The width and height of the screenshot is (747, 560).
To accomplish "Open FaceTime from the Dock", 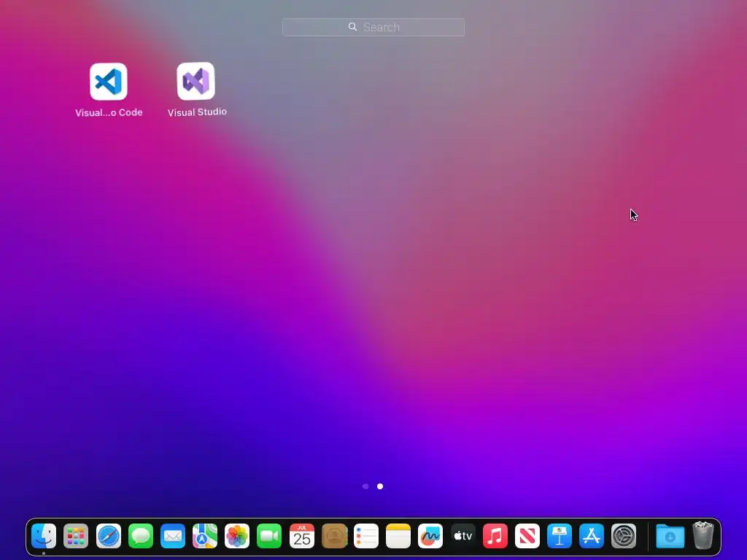I will point(269,536).
